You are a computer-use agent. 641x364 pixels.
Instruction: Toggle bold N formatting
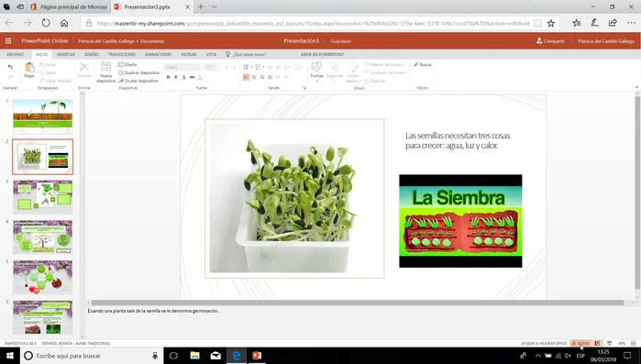[168, 77]
